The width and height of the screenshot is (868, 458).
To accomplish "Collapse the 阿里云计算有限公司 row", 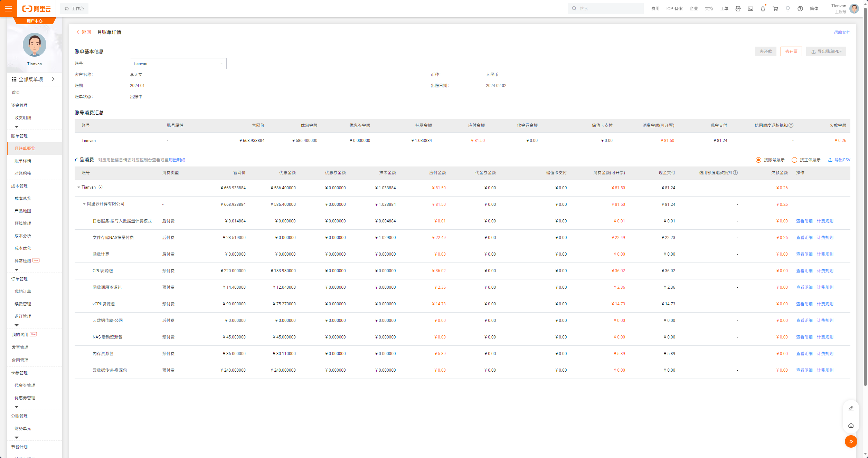I will point(84,204).
